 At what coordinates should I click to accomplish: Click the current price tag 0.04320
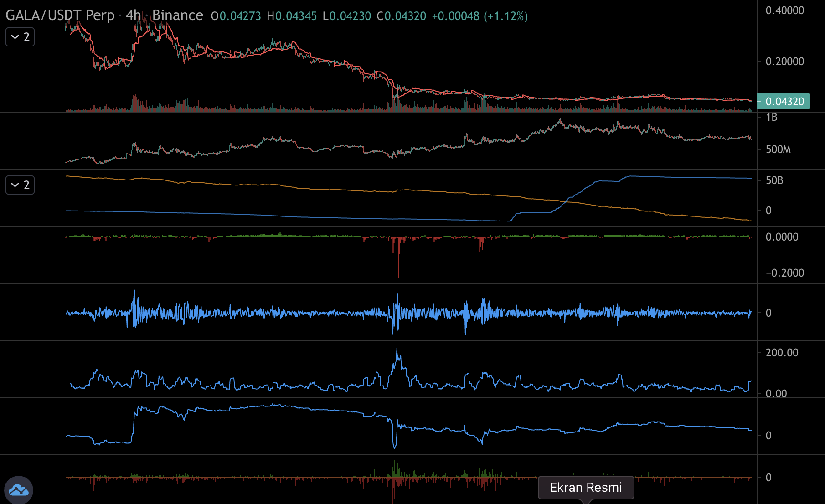click(784, 101)
